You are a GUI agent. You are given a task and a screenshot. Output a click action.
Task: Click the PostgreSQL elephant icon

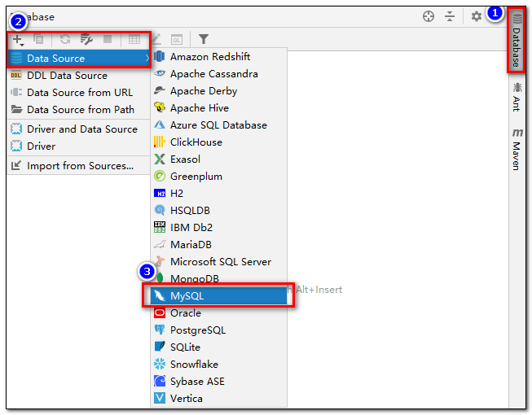point(160,330)
